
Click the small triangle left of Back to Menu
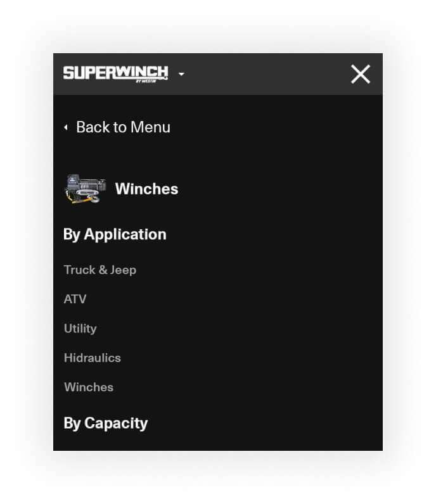click(66, 127)
